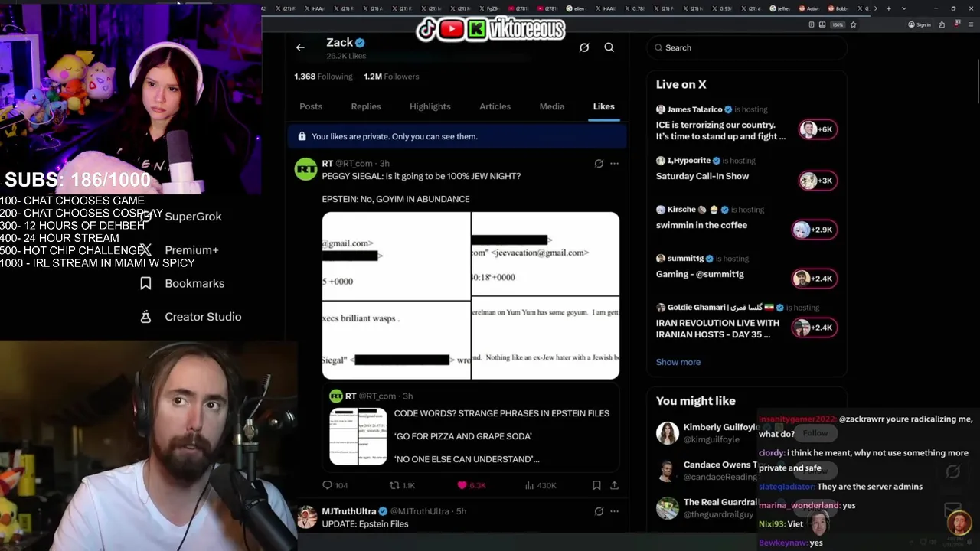Click MJTruthUltra account name

point(349,511)
